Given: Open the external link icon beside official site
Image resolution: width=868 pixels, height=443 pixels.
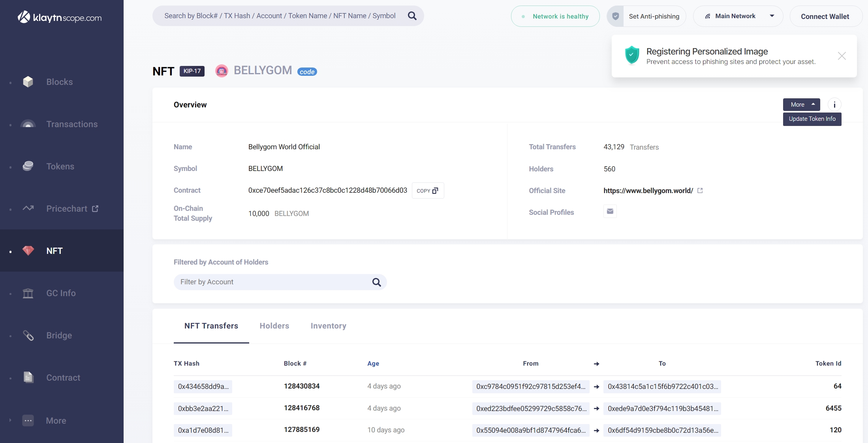Looking at the screenshot, I should [x=700, y=191].
